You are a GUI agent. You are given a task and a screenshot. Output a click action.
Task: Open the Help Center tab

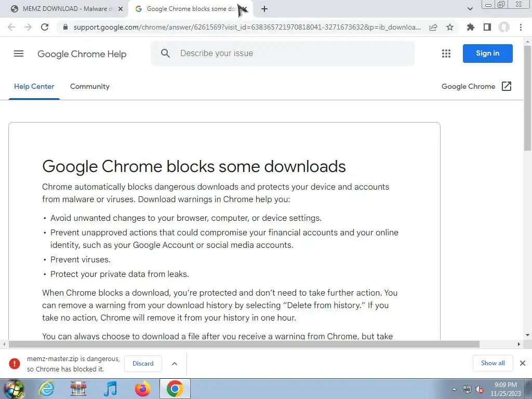pyautogui.click(x=34, y=86)
